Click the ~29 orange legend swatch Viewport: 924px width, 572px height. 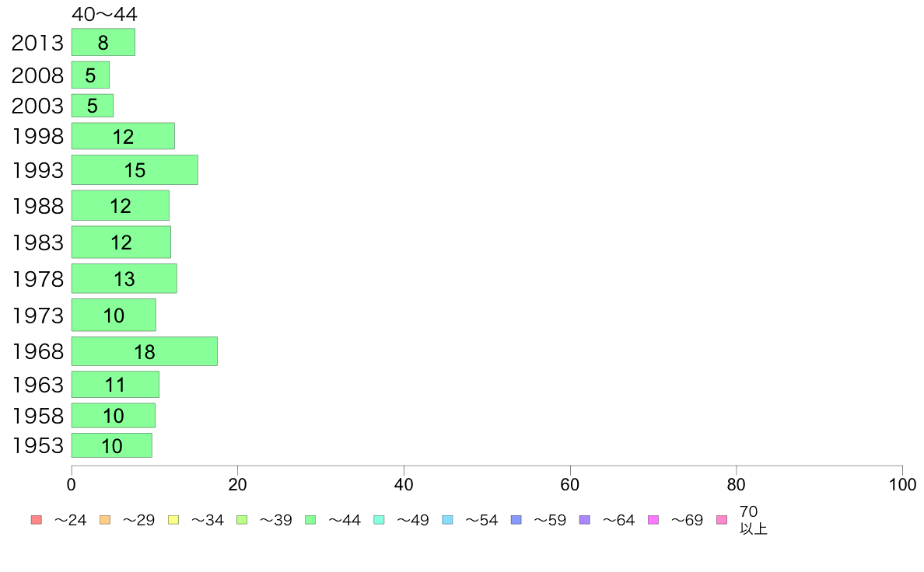[x=105, y=520]
